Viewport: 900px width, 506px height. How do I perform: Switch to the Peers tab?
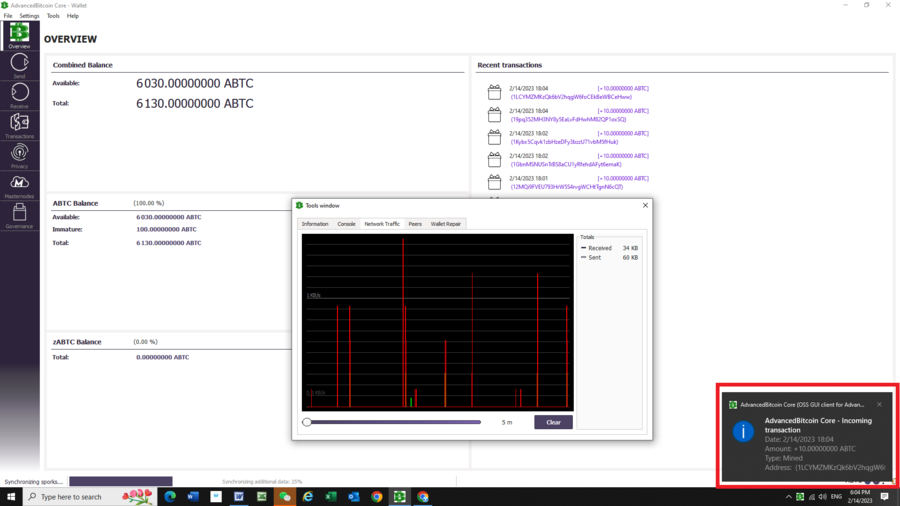(415, 224)
